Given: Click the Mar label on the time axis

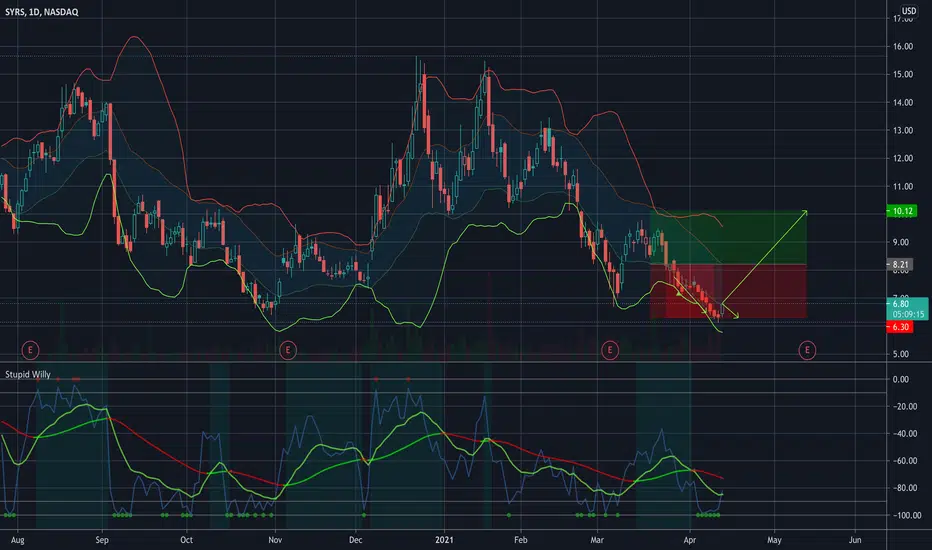Looking at the screenshot, I should 597,540.
